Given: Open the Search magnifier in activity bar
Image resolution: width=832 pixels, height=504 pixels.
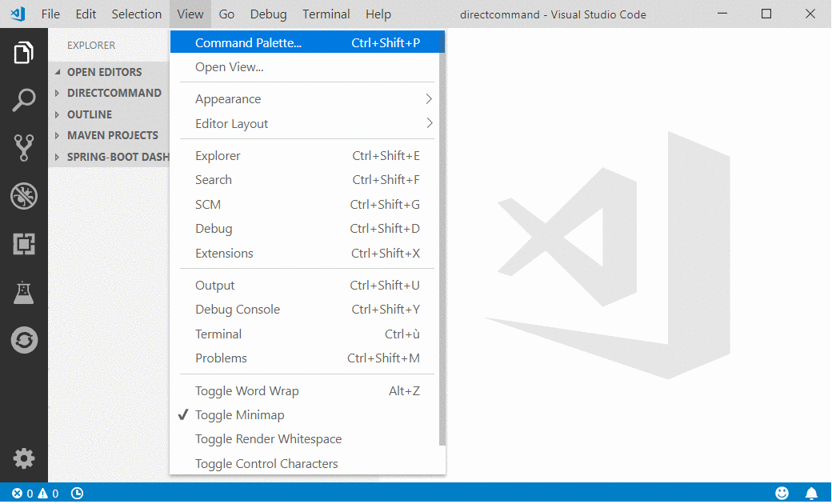Looking at the screenshot, I should click(24, 100).
